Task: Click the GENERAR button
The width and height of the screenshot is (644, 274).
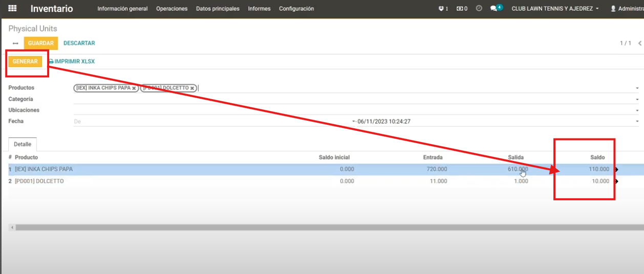Action: point(25,61)
